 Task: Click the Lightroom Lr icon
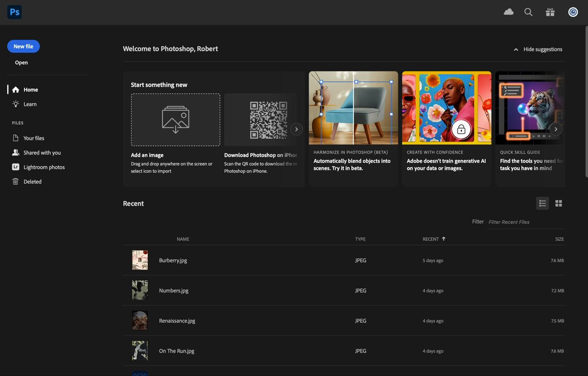pos(15,167)
